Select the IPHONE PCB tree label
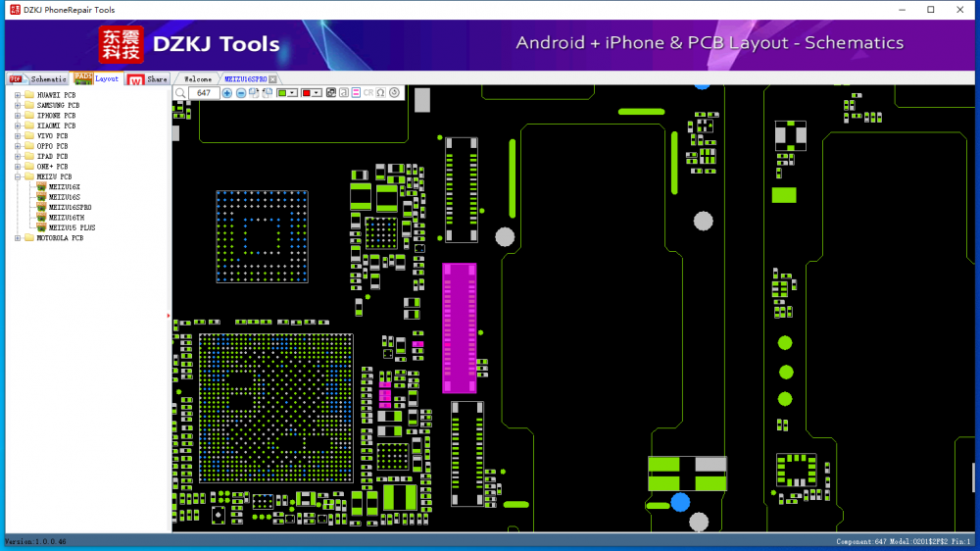980x551 pixels. tap(56, 116)
